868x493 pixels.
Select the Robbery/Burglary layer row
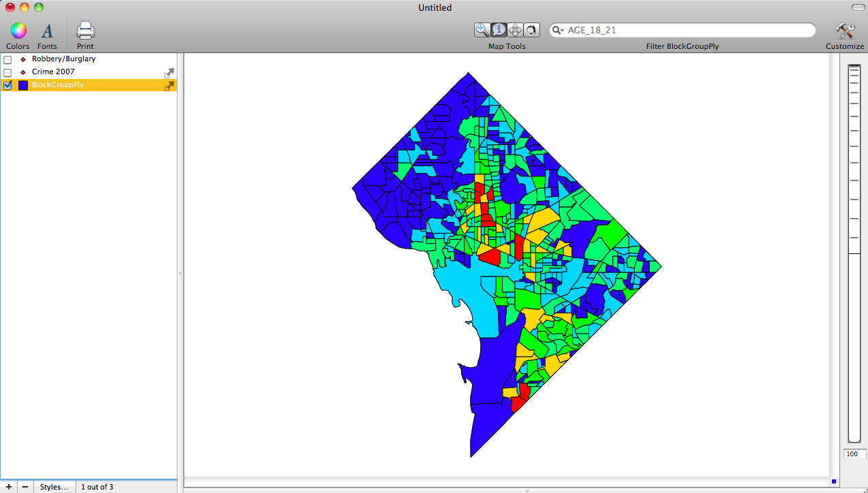[64, 59]
